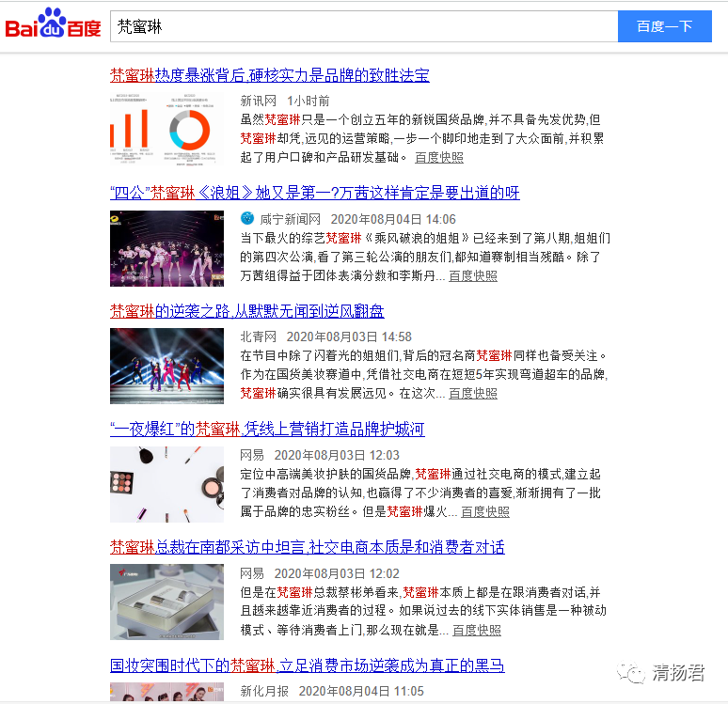Image resolution: width=728 pixels, height=704 pixels.
Task: Click the Baidu logo
Action: pyautogui.click(x=54, y=25)
